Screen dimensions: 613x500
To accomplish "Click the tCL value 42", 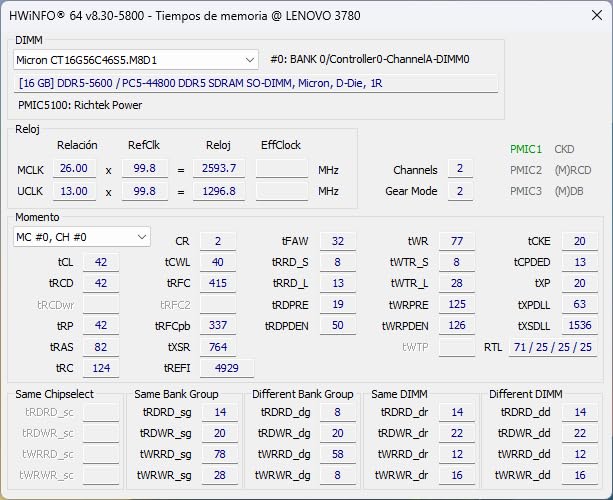I will (101, 262).
